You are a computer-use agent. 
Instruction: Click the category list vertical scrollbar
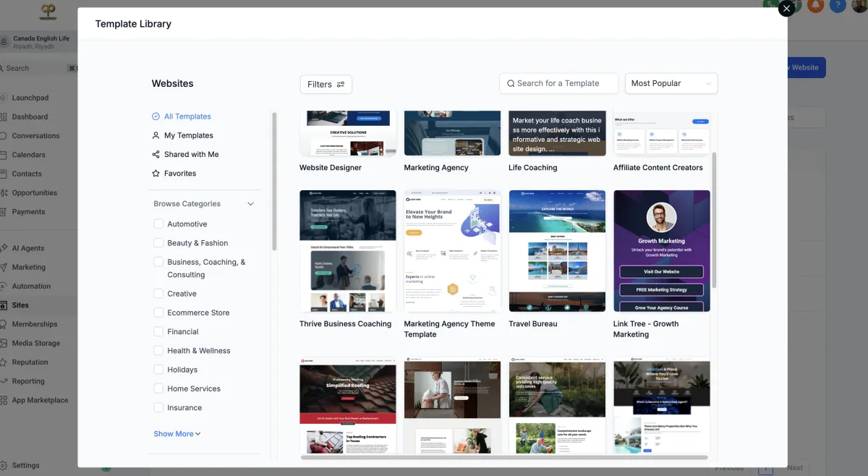(274, 181)
